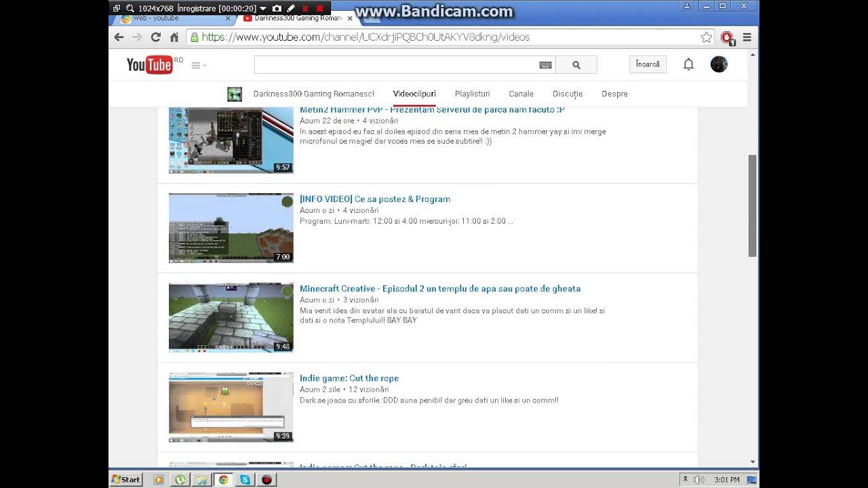Close the 'Web - youtube' browser tab
Viewport: 868px width, 488px height.
(x=229, y=19)
